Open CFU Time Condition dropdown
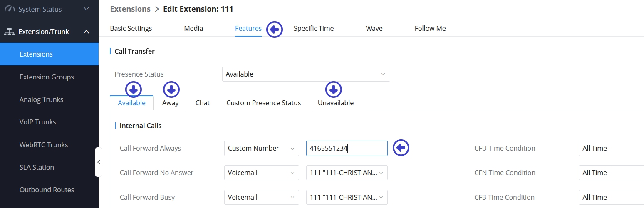 (611, 148)
